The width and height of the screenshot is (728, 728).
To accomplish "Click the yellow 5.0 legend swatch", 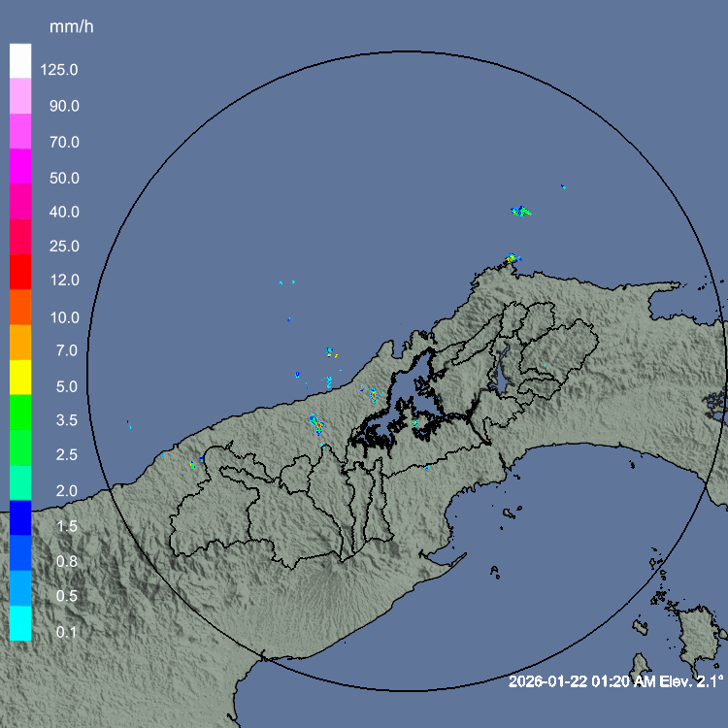I will coord(20,377).
